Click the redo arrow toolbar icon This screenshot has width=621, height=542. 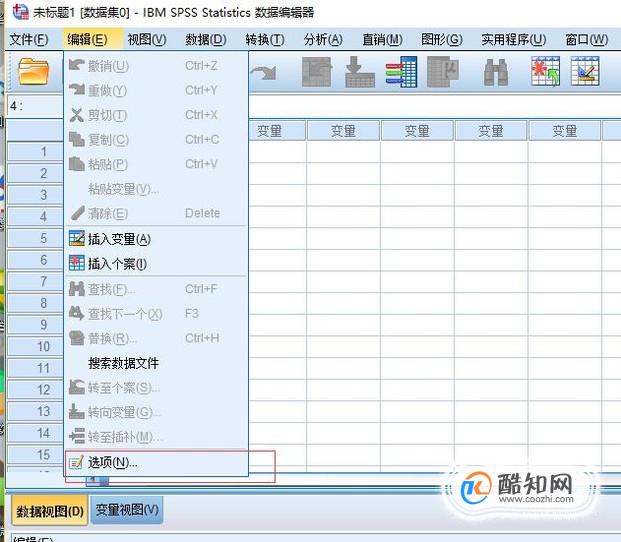click(263, 73)
